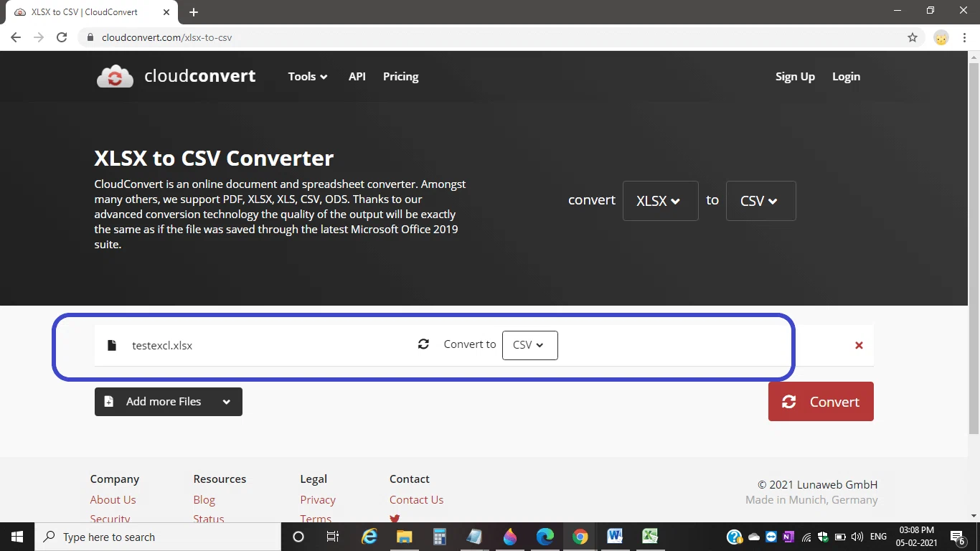
Task: Open the Windows Start menu
Action: (17, 537)
